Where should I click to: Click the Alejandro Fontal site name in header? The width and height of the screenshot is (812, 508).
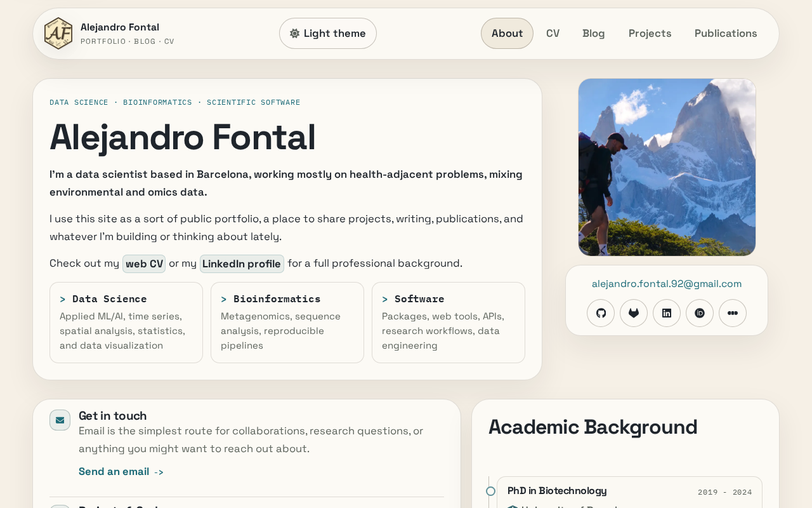coord(120,27)
